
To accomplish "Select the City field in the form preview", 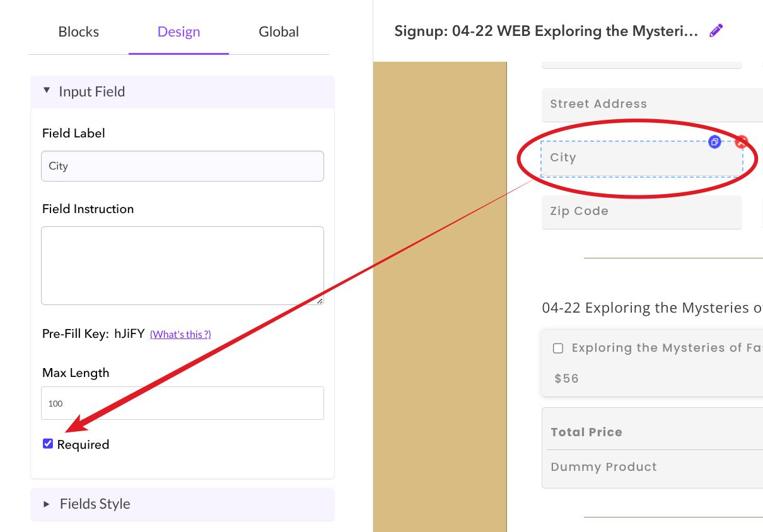I will (631, 158).
